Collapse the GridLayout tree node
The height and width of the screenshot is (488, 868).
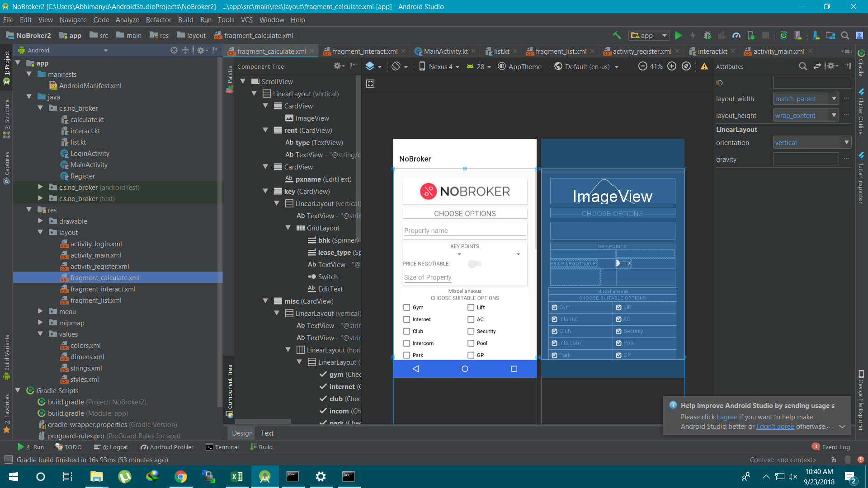click(x=288, y=228)
